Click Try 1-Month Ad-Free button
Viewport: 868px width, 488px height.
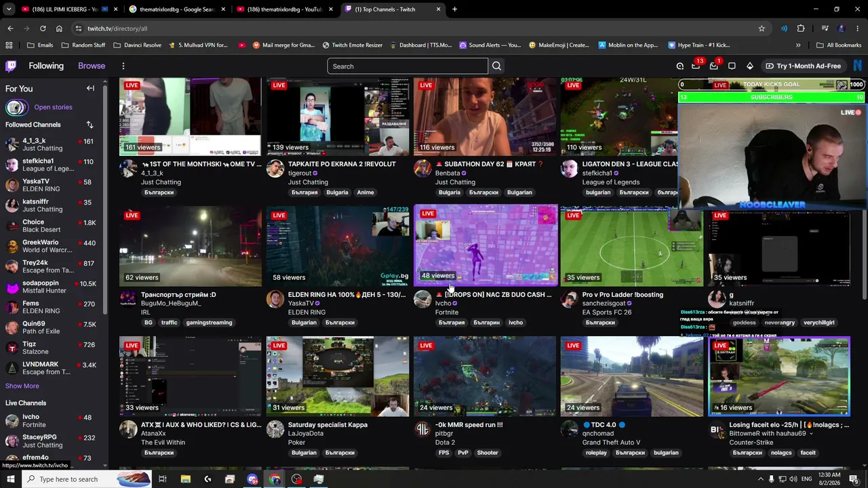(x=803, y=66)
